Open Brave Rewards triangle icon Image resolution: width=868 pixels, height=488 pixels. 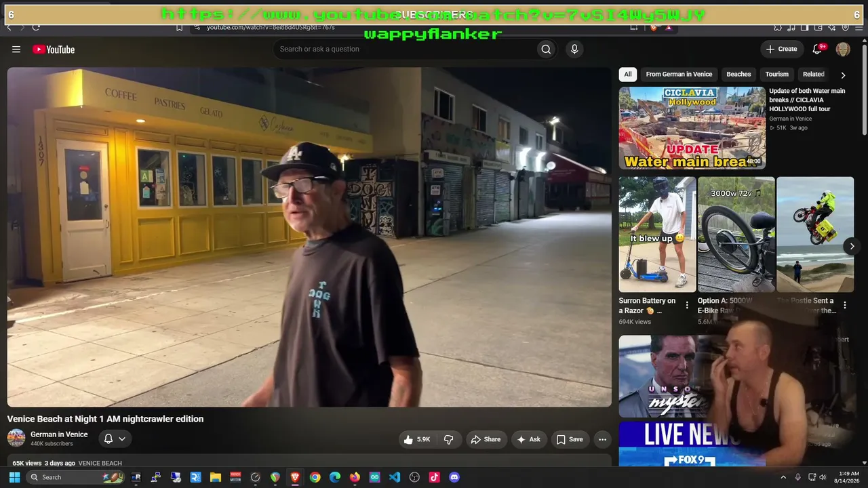(x=669, y=28)
